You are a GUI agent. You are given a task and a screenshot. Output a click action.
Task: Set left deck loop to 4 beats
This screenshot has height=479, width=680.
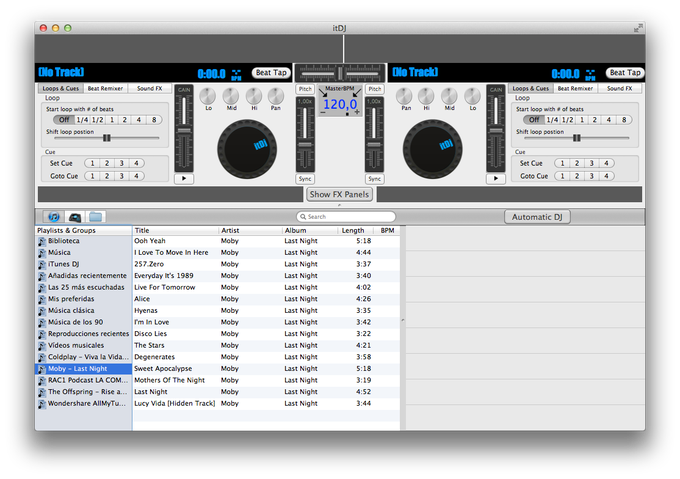click(x=139, y=120)
